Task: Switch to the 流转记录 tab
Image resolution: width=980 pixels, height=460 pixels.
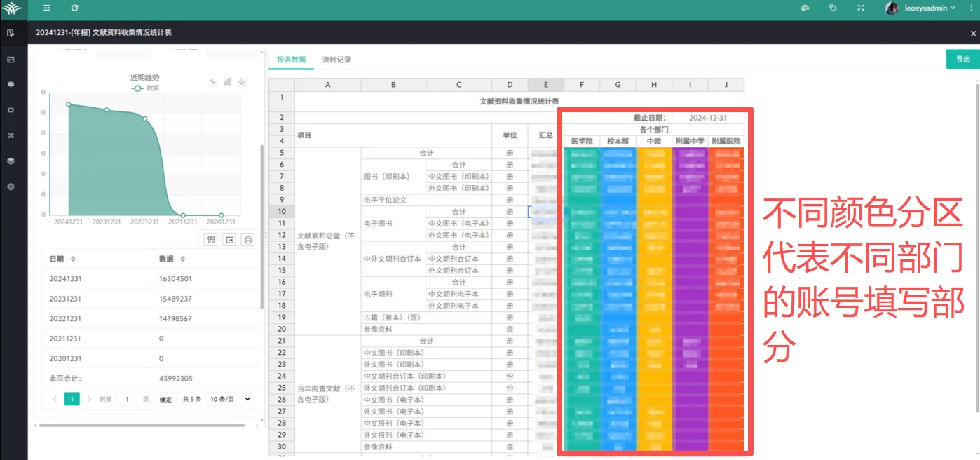Action: [x=336, y=60]
